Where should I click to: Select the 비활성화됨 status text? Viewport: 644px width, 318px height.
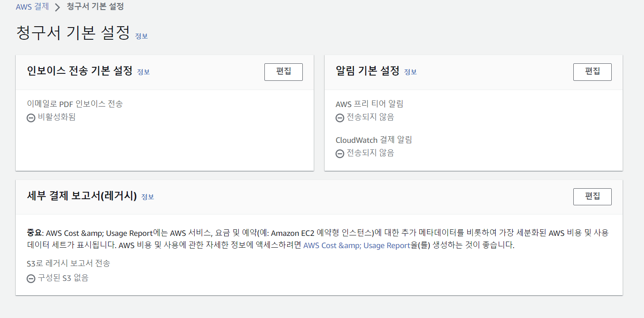[57, 117]
